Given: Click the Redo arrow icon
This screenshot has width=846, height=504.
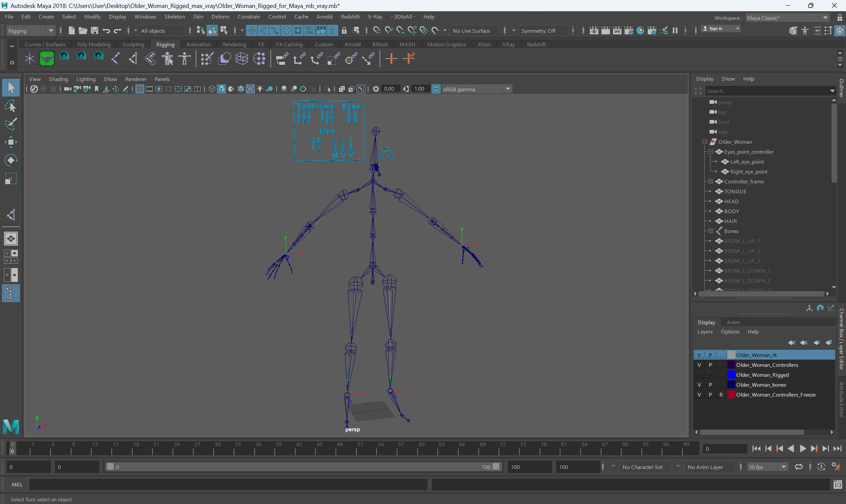Looking at the screenshot, I should tap(117, 30).
